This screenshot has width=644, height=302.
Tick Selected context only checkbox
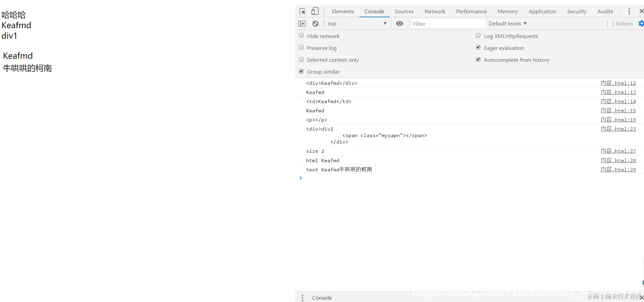coord(301,59)
